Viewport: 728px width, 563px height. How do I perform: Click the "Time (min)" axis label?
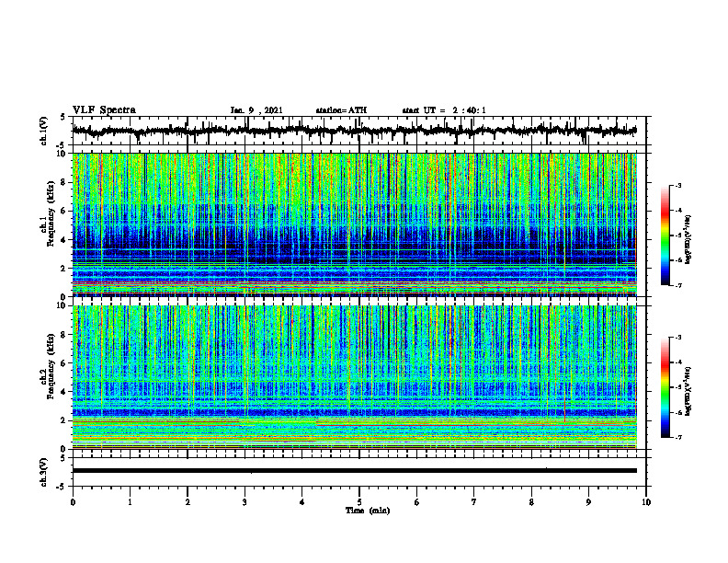click(x=368, y=511)
